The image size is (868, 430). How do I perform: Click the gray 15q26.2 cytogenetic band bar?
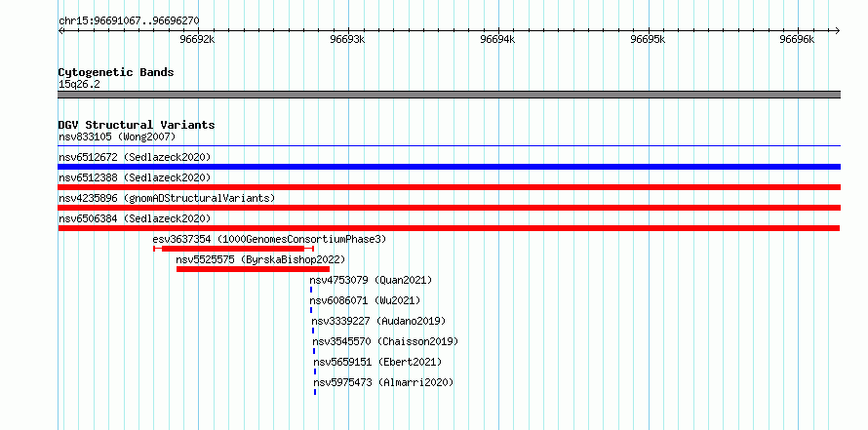[449, 95]
